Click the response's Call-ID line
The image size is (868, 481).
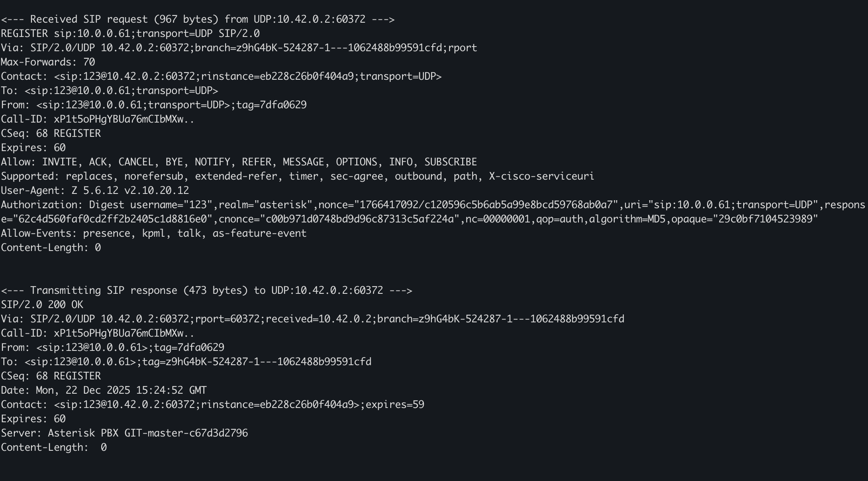(x=97, y=333)
